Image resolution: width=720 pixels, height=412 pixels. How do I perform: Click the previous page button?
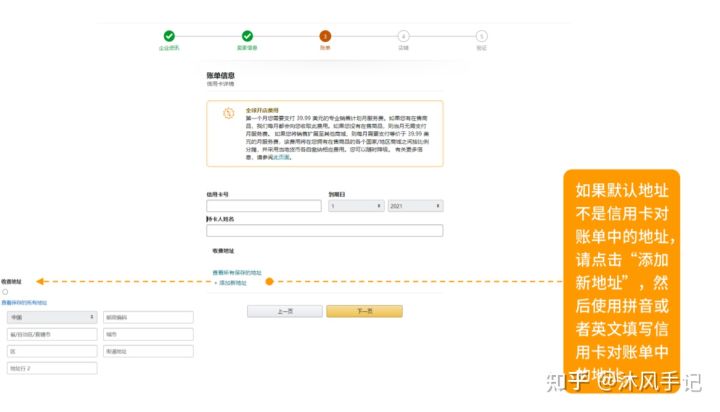click(285, 311)
